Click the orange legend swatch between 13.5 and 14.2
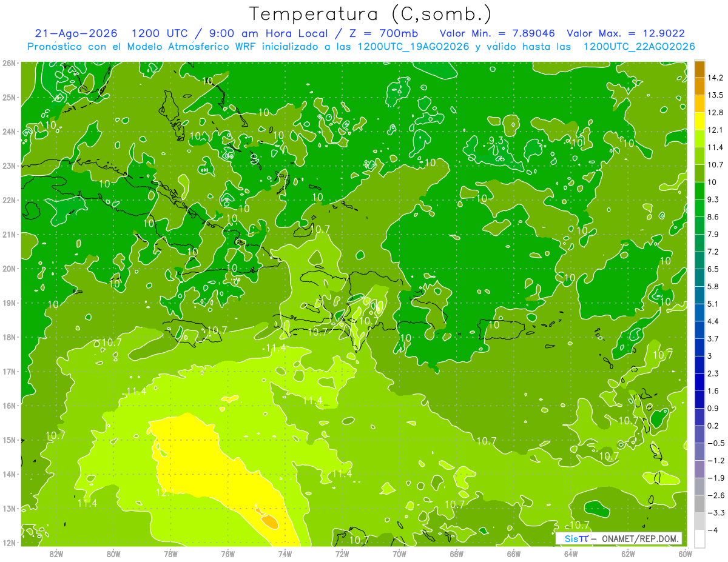 pyautogui.click(x=699, y=86)
